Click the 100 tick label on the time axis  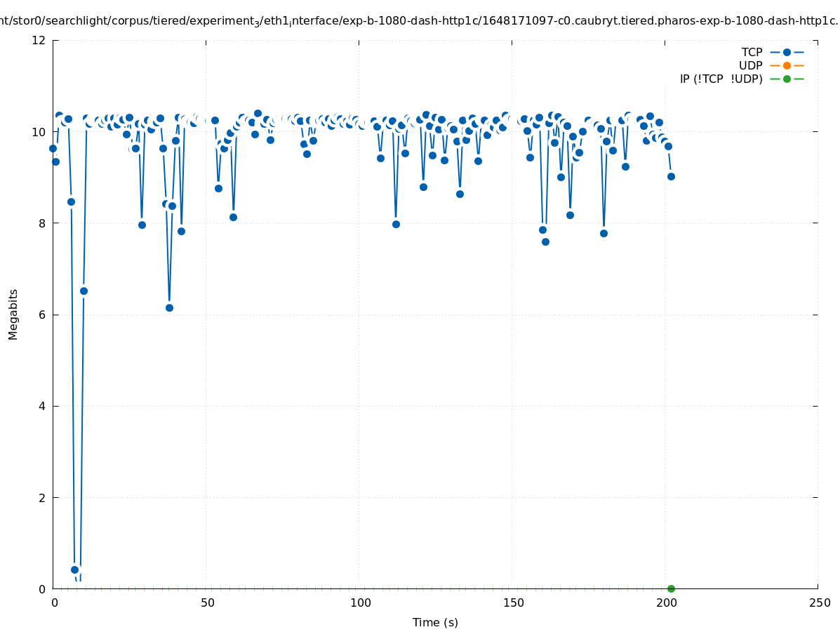[x=360, y=603]
